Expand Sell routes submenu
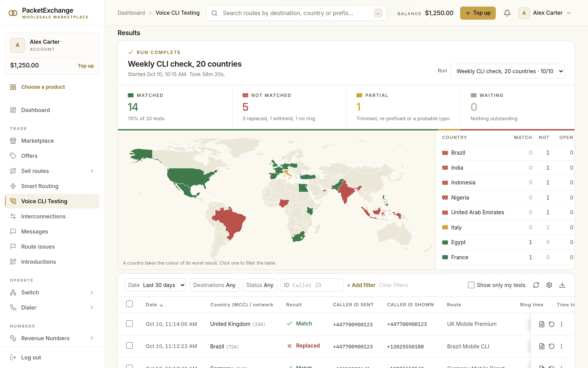 [x=92, y=171]
